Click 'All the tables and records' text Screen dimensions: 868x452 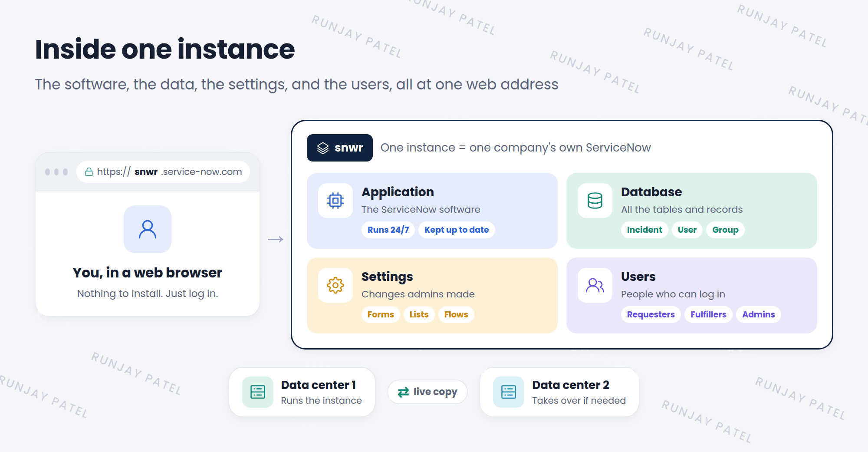[682, 209]
